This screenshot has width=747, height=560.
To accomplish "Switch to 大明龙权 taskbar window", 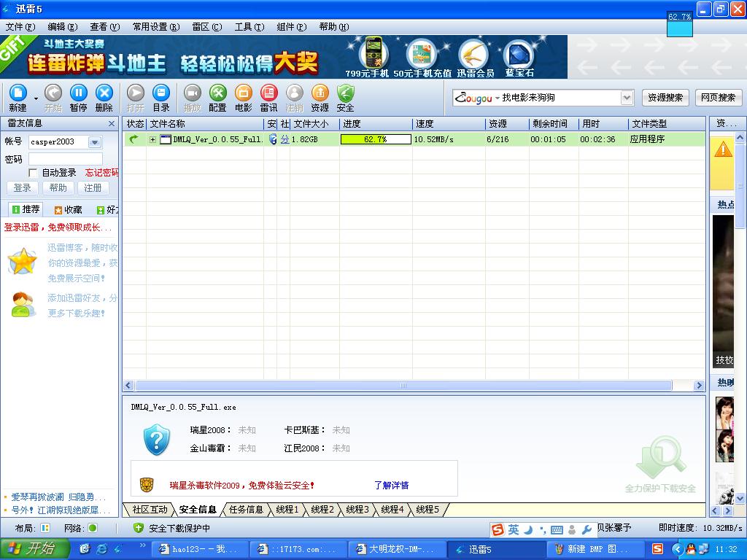I will pos(398,549).
